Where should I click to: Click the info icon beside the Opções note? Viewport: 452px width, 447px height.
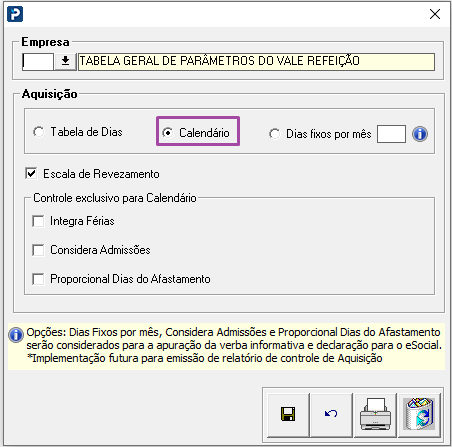coord(16,335)
